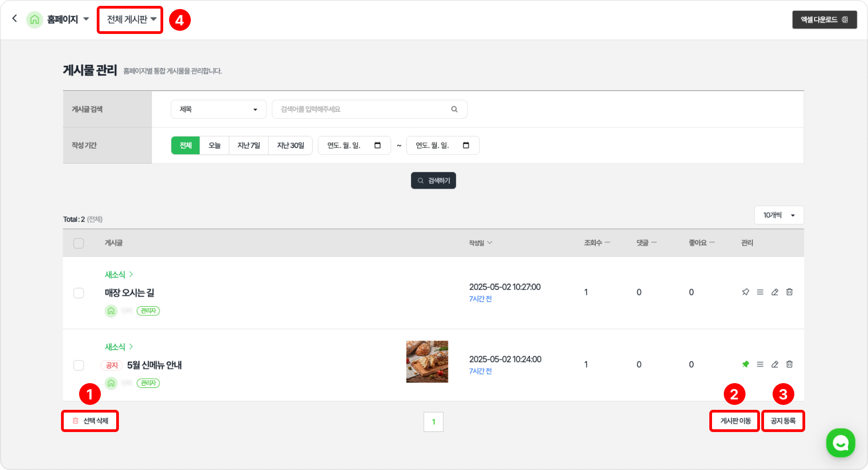Click the 엑셀 다운로드 button
The height and width of the screenshot is (470, 868).
click(824, 20)
